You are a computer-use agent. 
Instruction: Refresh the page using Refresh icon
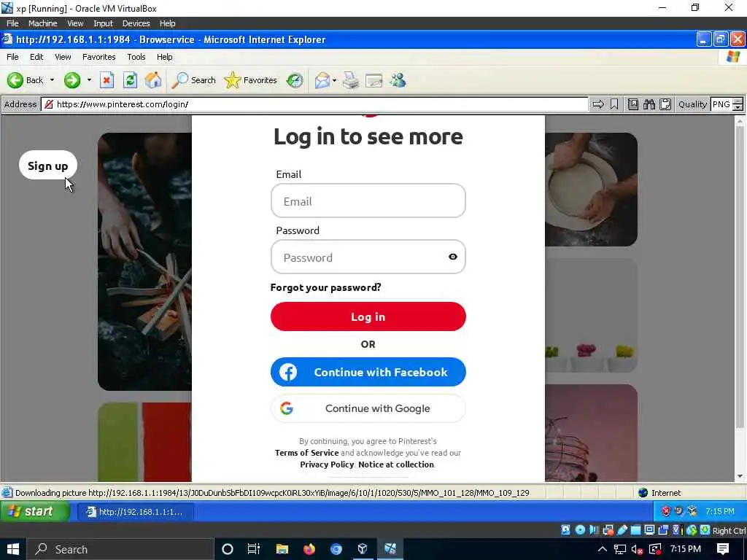130,80
